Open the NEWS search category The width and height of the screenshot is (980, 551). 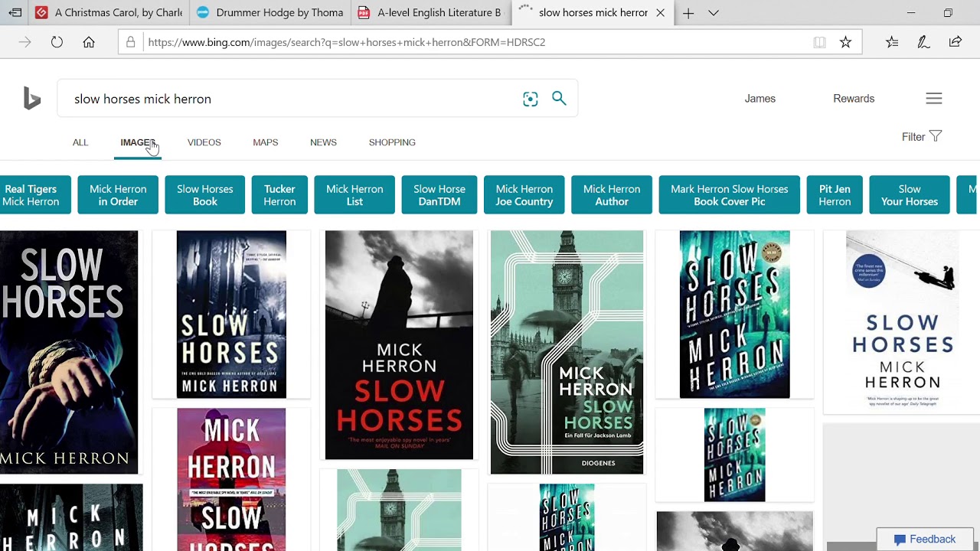(323, 142)
